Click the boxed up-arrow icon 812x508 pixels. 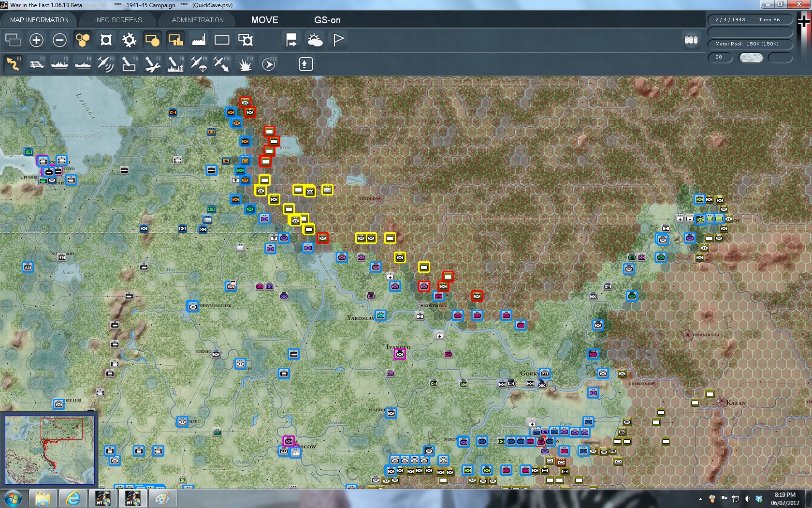[x=305, y=64]
